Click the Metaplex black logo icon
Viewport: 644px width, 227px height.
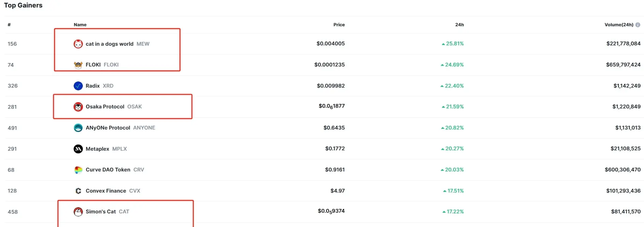click(x=78, y=149)
